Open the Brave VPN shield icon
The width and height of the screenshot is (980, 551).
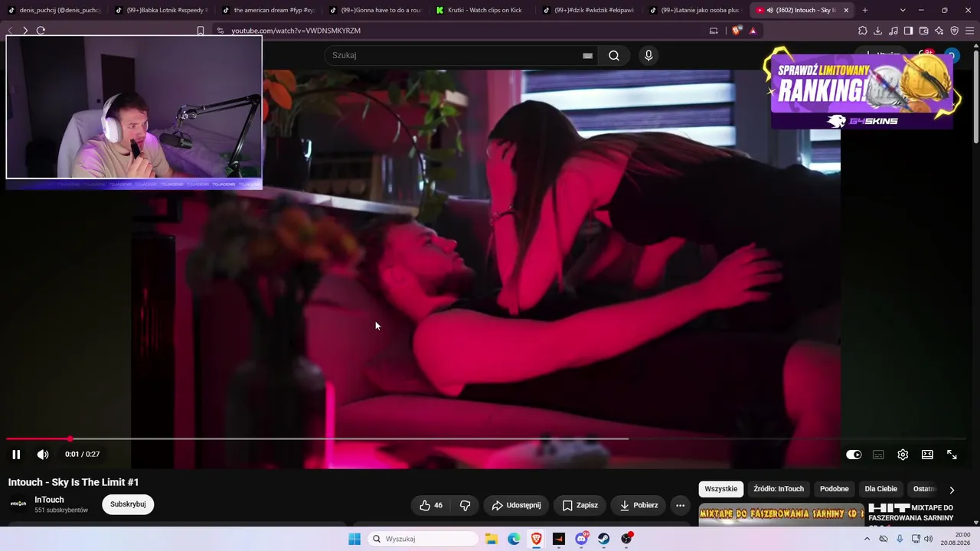coord(954,31)
